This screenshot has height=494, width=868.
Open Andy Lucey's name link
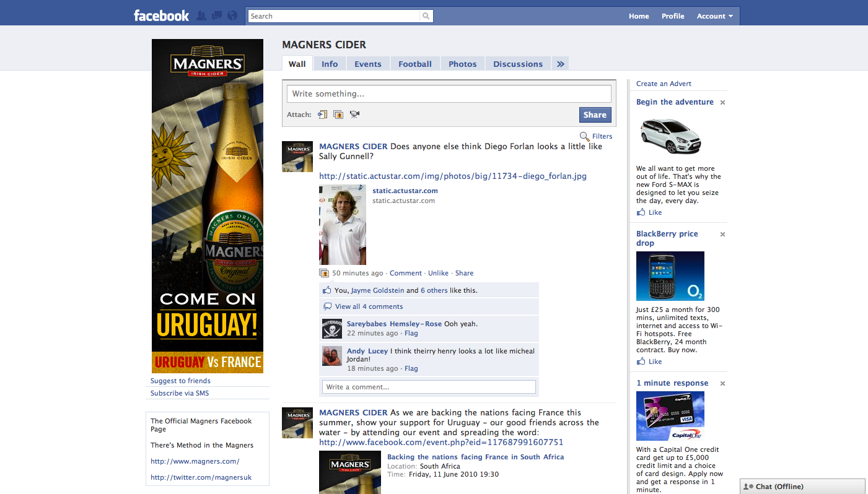(x=367, y=351)
